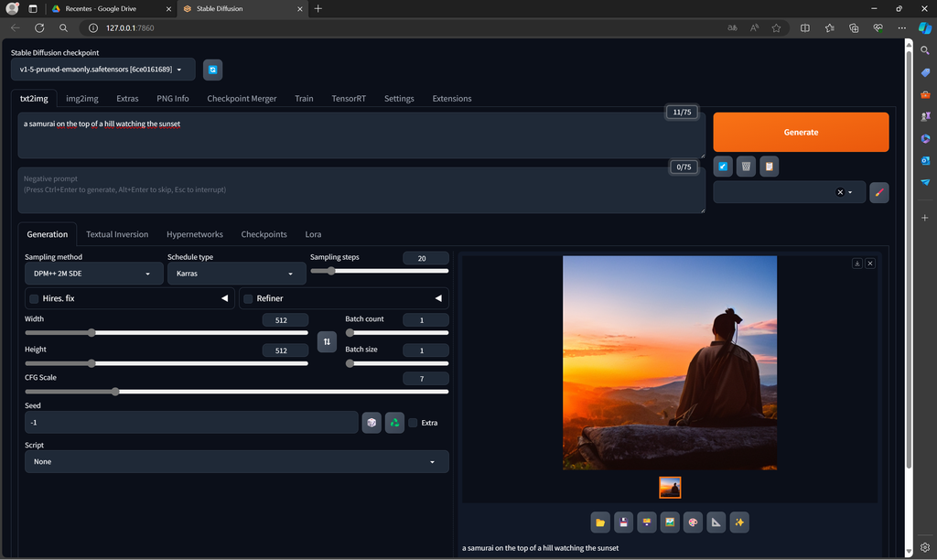The width and height of the screenshot is (937, 560).
Task: Click the Batch count number box
Action: pyautogui.click(x=425, y=319)
